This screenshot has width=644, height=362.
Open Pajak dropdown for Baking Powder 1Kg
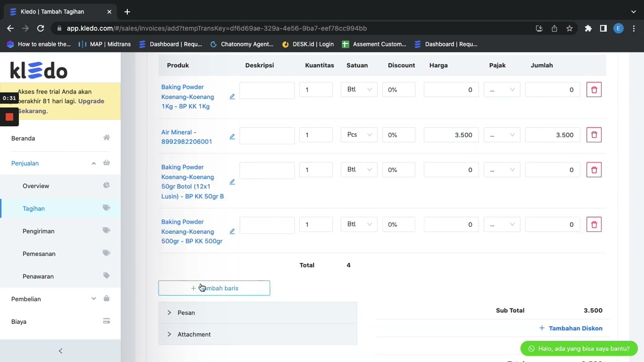tap(502, 89)
